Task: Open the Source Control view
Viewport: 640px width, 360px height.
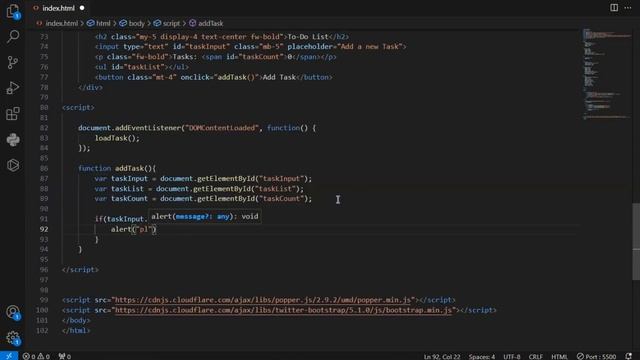Action: [13, 62]
